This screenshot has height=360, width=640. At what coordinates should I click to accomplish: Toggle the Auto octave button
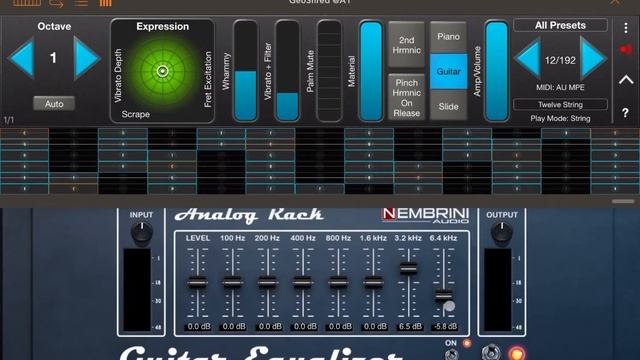pyautogui.click(x=54, y=104)
